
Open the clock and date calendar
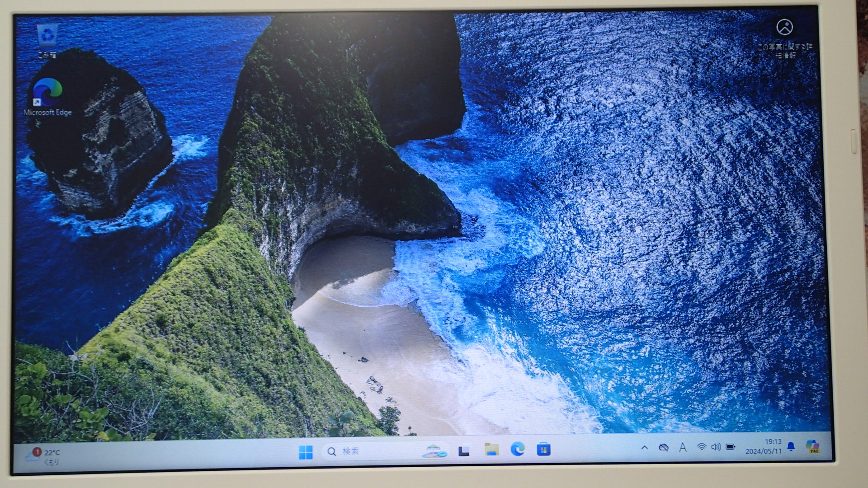[x=764, y=446]
